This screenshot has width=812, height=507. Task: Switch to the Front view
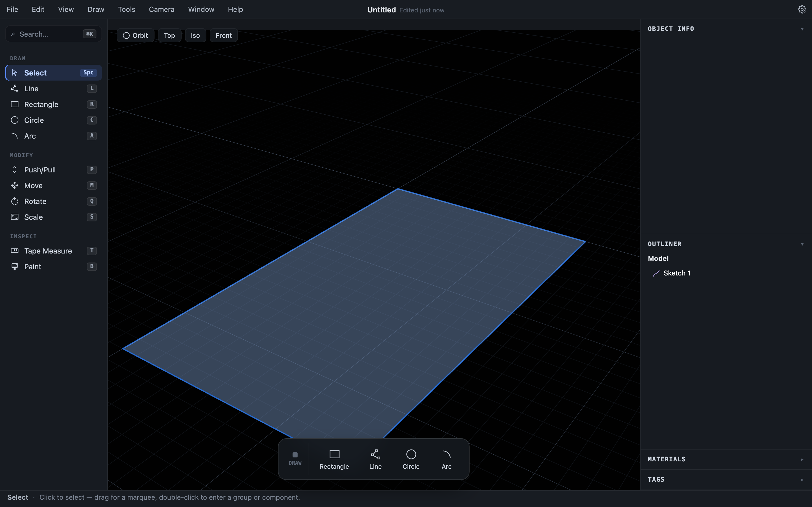(x=224, y=35)
